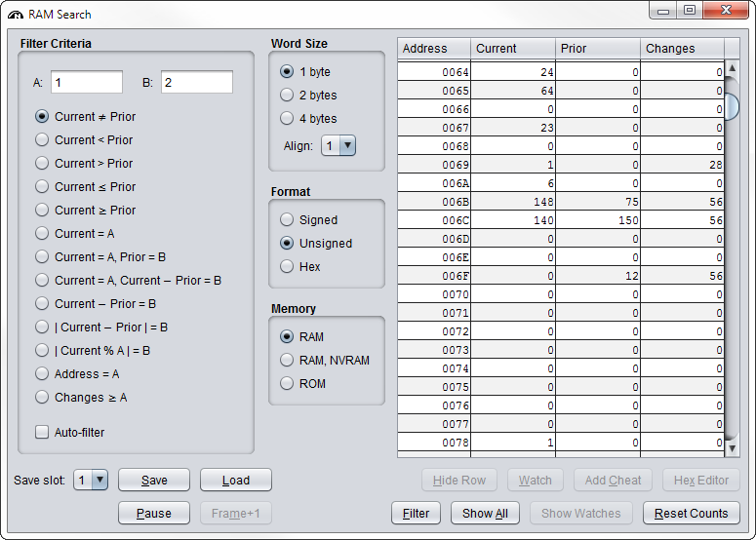Select Changes ≥ A filter criterion
Viewport: 756px width, 540px height.
(42, 397)
